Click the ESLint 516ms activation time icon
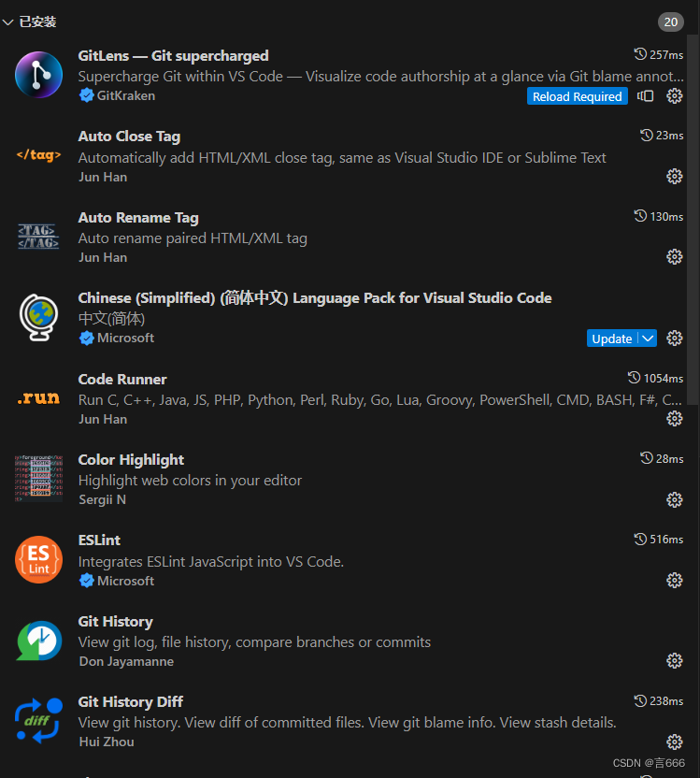The image size is (700, 778). (x=640, y=539)
